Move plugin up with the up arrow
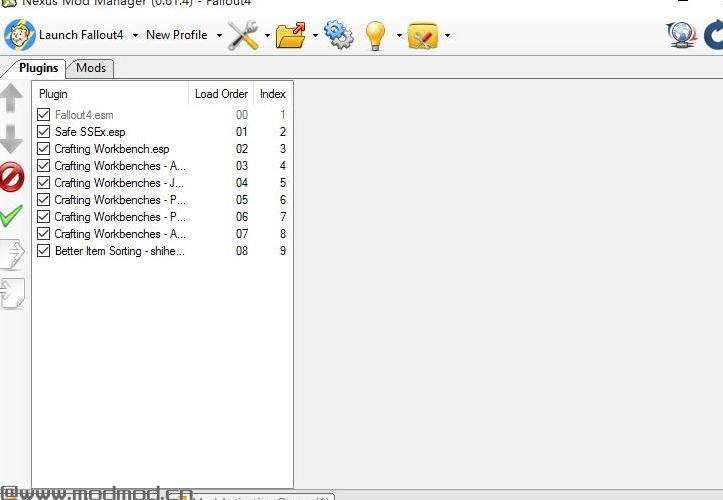 [12, 98]
